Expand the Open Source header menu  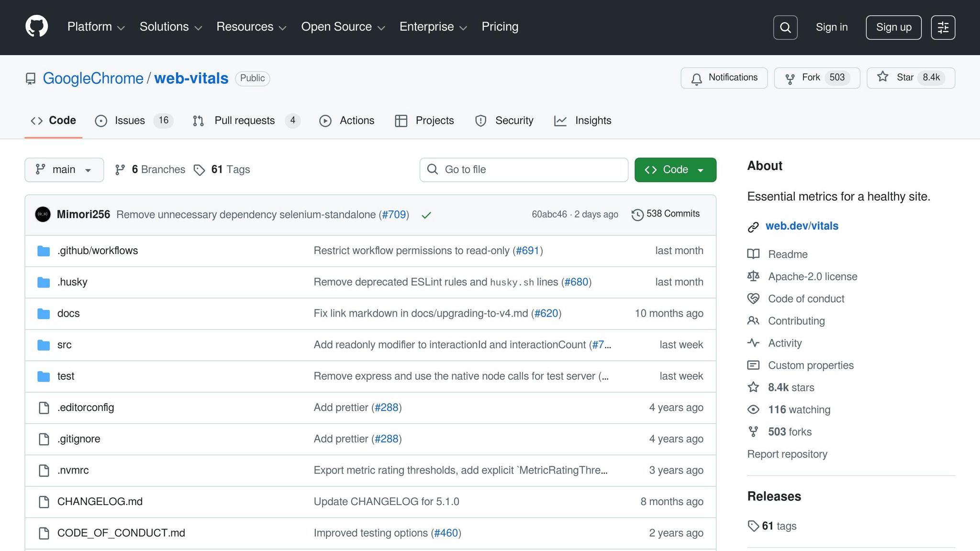click(343, 27)
